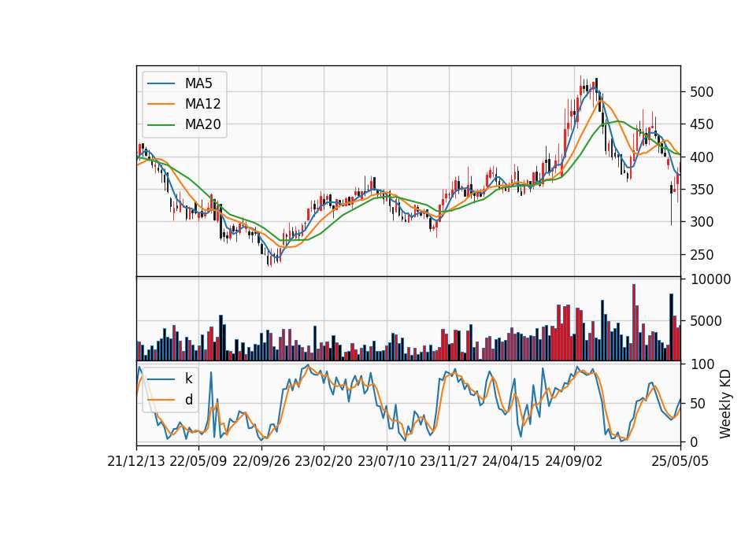Click the MA20 legend label
Viewport: 756px width, 543px height.
(202, 124)
